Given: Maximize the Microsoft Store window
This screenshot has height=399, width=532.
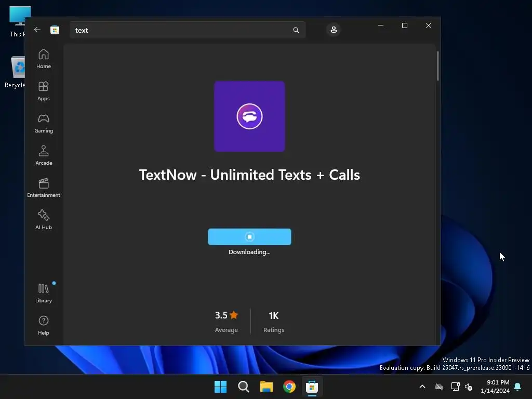Looking at the screenshot, I should coord(404,25).
